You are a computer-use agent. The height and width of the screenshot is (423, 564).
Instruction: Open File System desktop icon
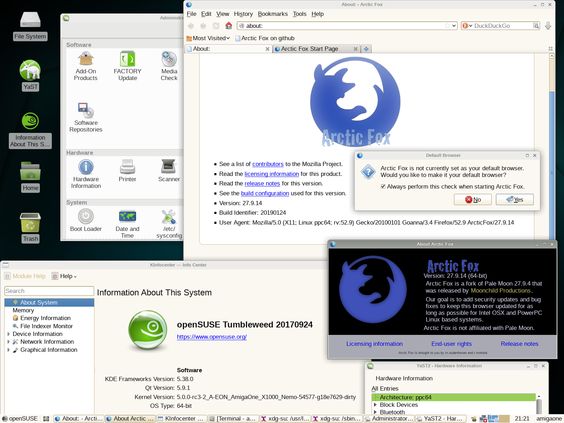pos(30,26)
